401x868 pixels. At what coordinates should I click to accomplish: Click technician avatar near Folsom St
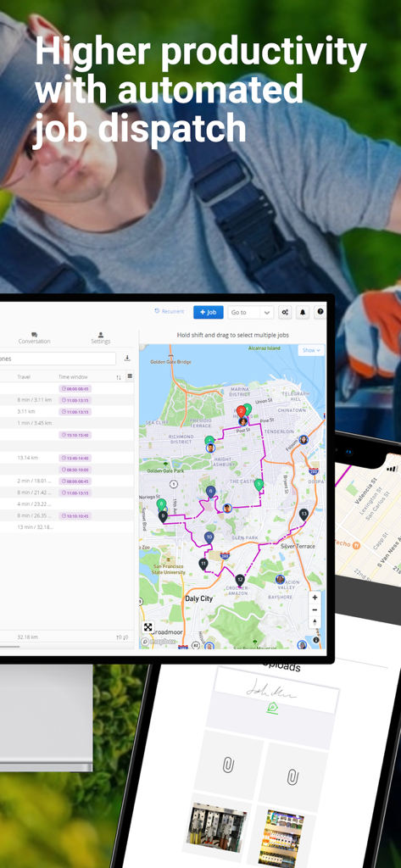point(304,440)
